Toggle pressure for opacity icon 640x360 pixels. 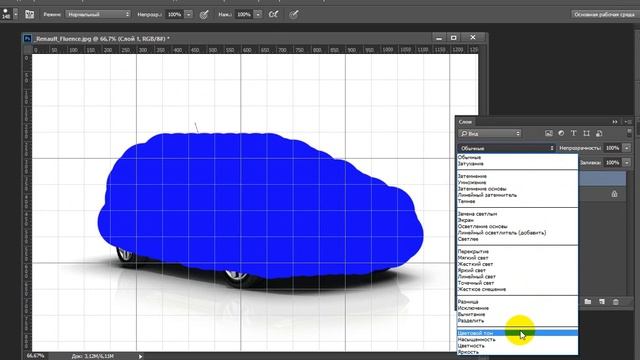pos(204,15)
